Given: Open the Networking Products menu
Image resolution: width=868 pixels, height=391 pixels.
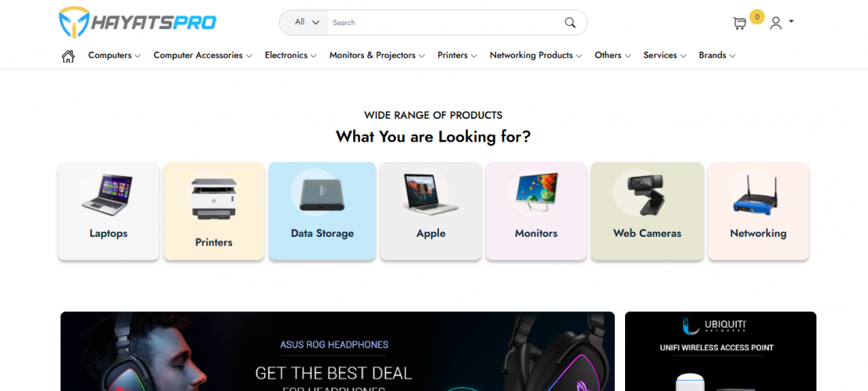Looking at the screenshot, I should [x=536, y=56].
